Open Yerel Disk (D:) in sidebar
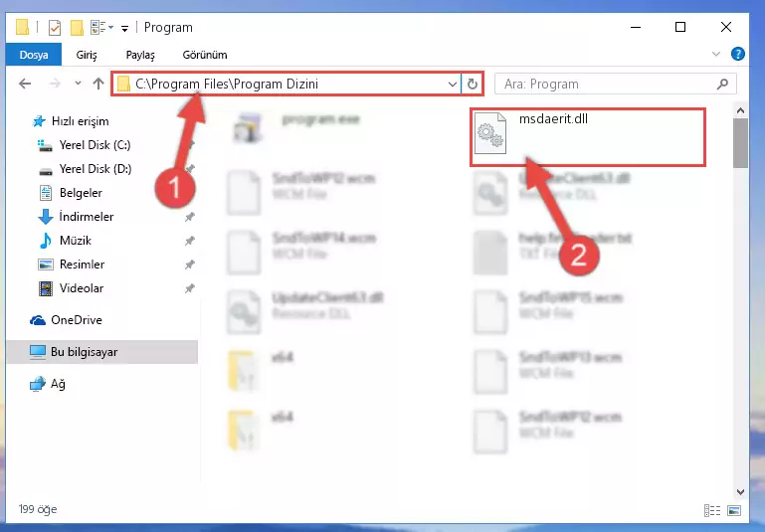 (x=96, y=169)
